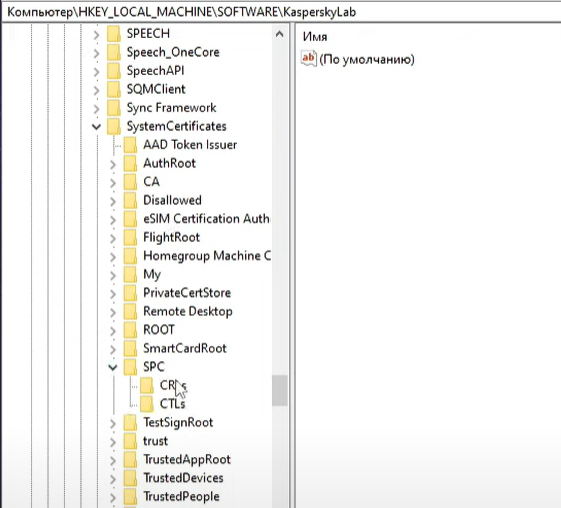Expand the TrustedDevices key
The width and height of the screenshot is (561, 508).
coord(113,479)
